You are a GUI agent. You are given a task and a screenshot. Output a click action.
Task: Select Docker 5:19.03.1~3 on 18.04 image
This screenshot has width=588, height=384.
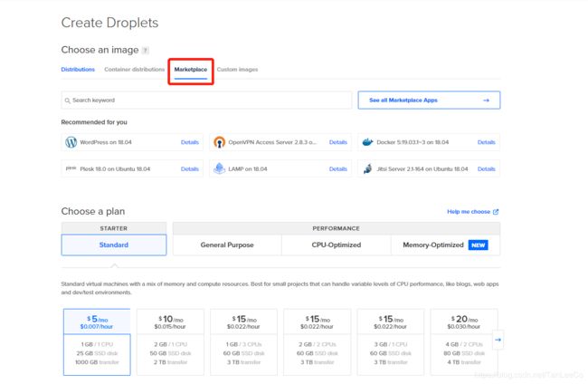click(x=429, y=142)
